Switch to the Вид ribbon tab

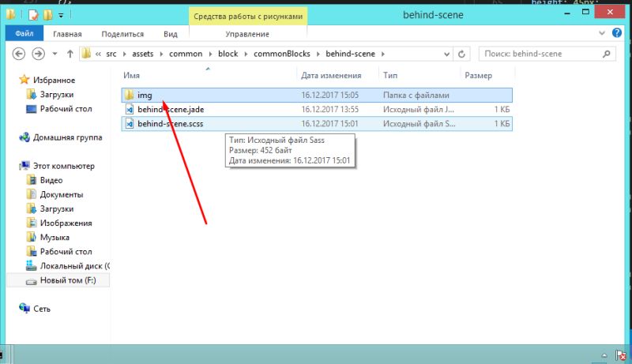point(171,34)
